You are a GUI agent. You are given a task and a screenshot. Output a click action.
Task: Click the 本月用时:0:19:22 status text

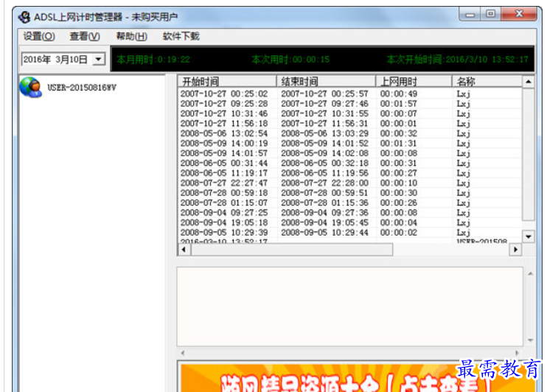153,60
